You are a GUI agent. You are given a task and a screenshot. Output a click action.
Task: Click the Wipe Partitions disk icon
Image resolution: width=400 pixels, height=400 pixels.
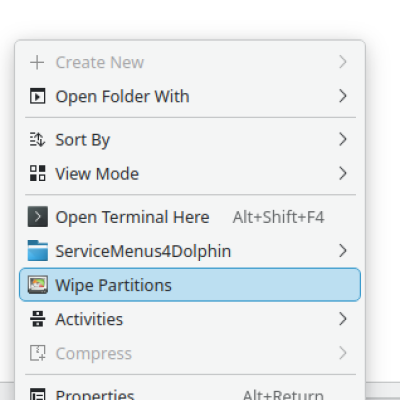point(38,285)
